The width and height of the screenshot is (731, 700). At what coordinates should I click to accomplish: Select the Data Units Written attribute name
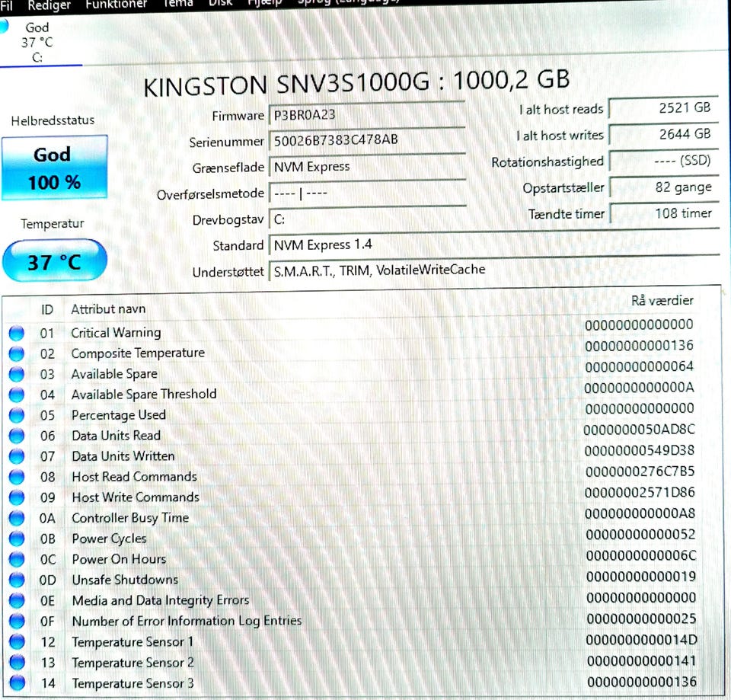pyautogui.click(x=123, y=456)
